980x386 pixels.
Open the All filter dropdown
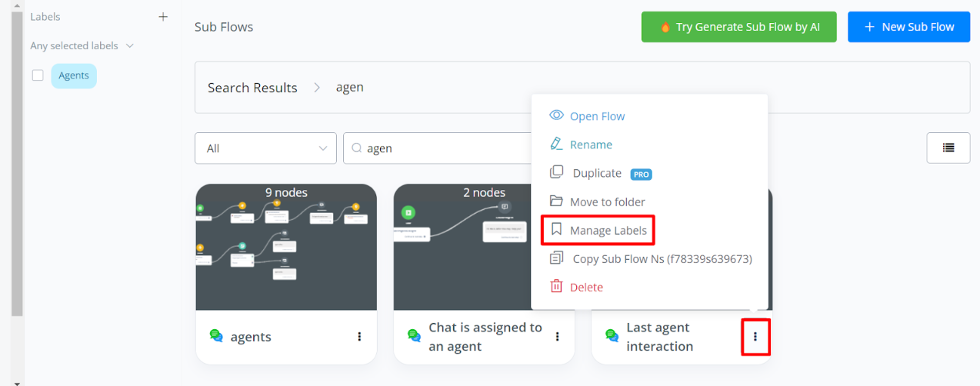pos(265,148)
